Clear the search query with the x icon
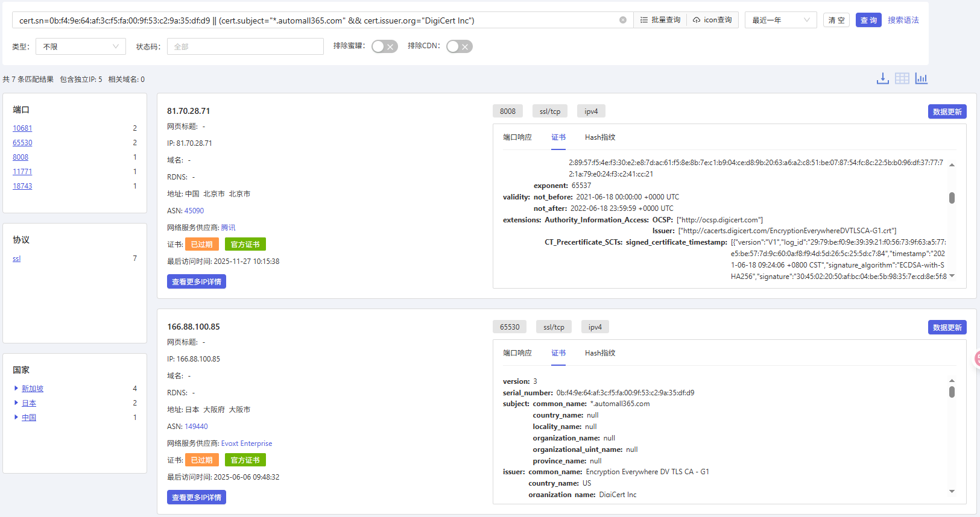 [623, 20]
